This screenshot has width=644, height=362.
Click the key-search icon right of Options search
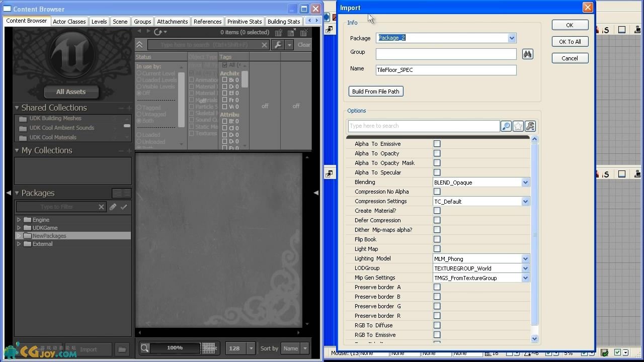click(x=530, y=126)
